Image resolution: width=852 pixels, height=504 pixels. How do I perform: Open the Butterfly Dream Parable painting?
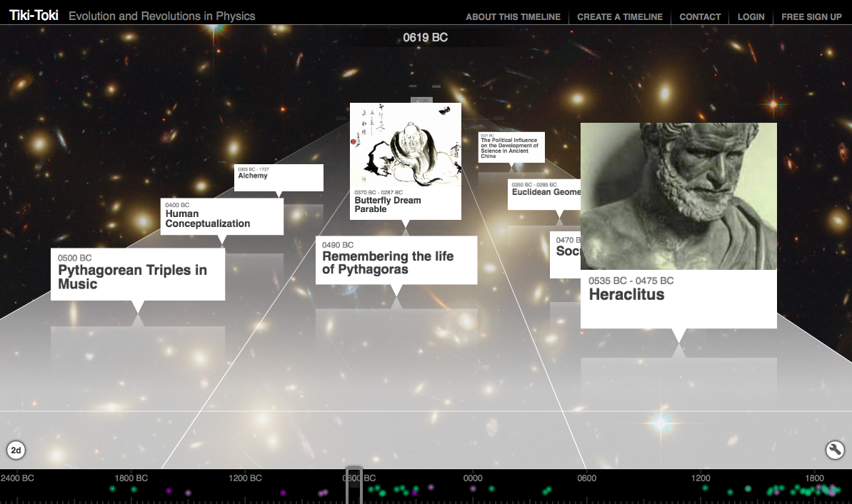(x=405, y=145)
